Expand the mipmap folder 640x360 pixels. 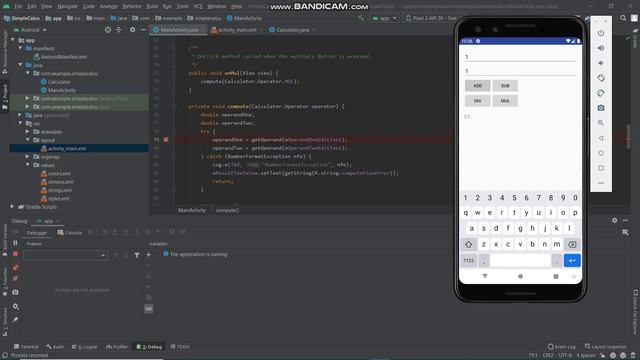[x=27, y=156]
